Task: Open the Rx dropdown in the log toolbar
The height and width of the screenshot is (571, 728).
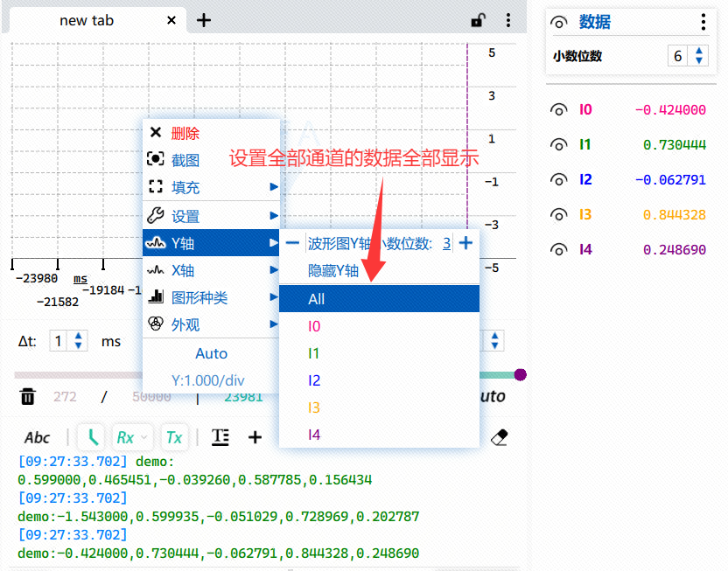Action: pyautogui.click(x=132, y=437)
